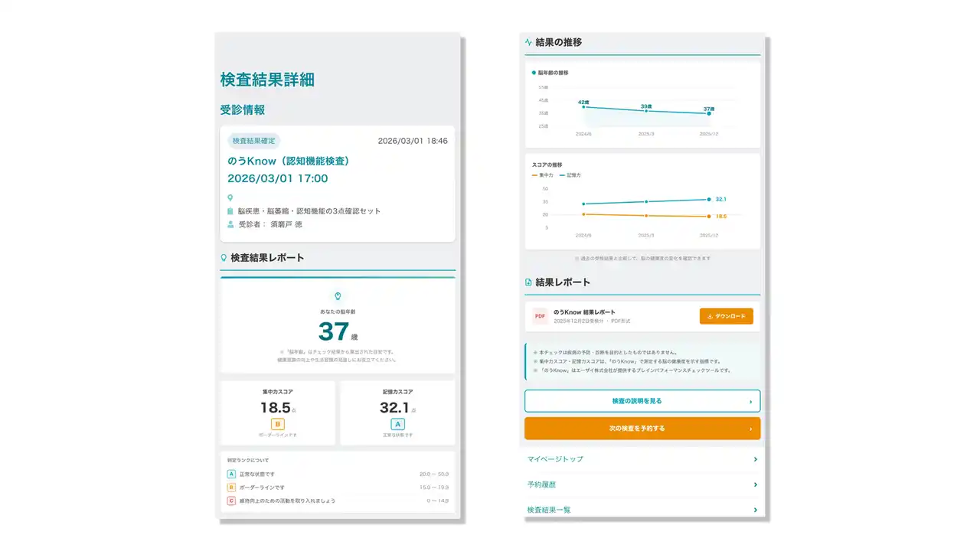Click the location pin icon in 受診情報 card
Viewport: 980px width, 551px height.
(230, 197)
